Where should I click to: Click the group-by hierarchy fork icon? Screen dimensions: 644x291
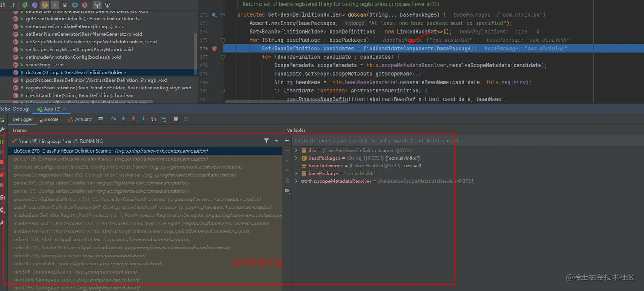[x=65, y=5]
